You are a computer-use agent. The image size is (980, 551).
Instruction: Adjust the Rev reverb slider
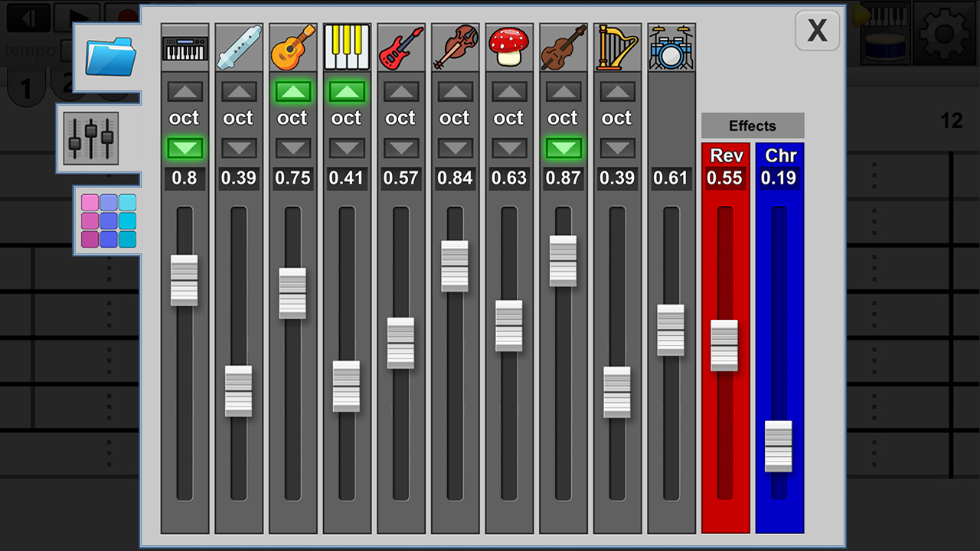point(724,344)
